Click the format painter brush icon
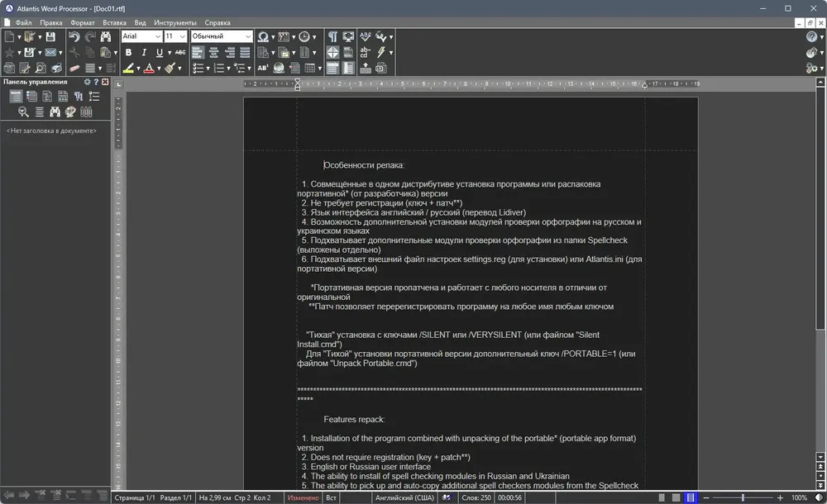 click(170, 68)
